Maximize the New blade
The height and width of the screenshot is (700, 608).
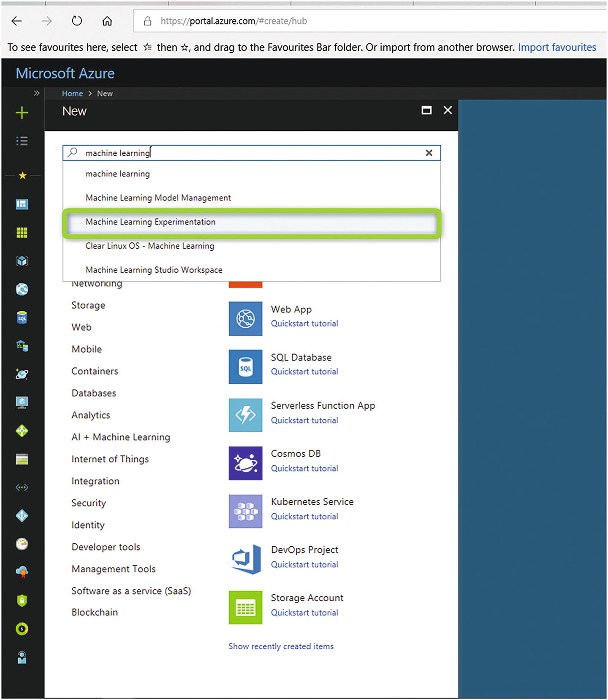tap(426, 110)
